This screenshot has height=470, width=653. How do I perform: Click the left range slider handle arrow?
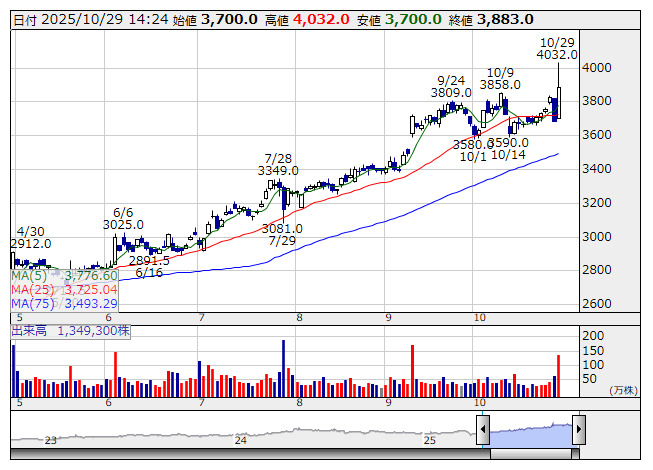tap(483, 429)
